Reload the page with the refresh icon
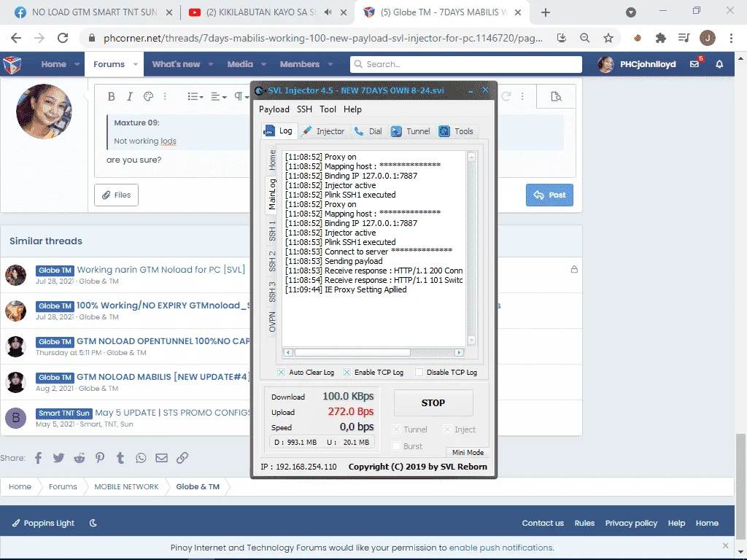Viewport: 747px width, 560px height. (63, 38)
